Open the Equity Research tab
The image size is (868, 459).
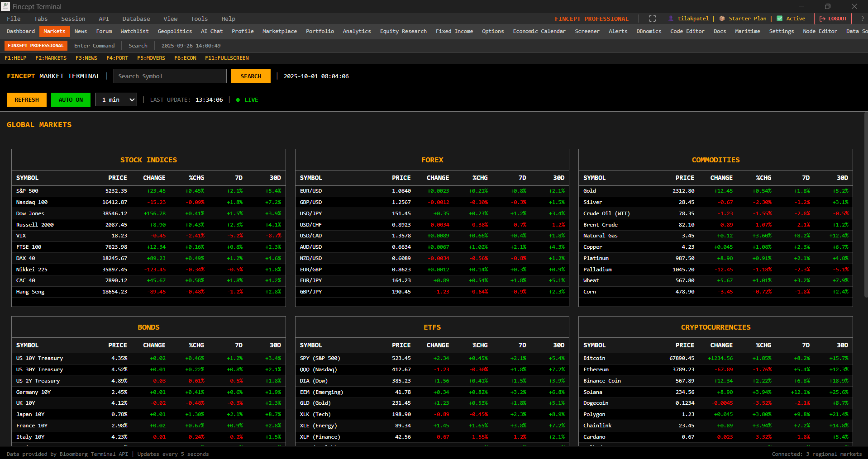pos(403,31)
